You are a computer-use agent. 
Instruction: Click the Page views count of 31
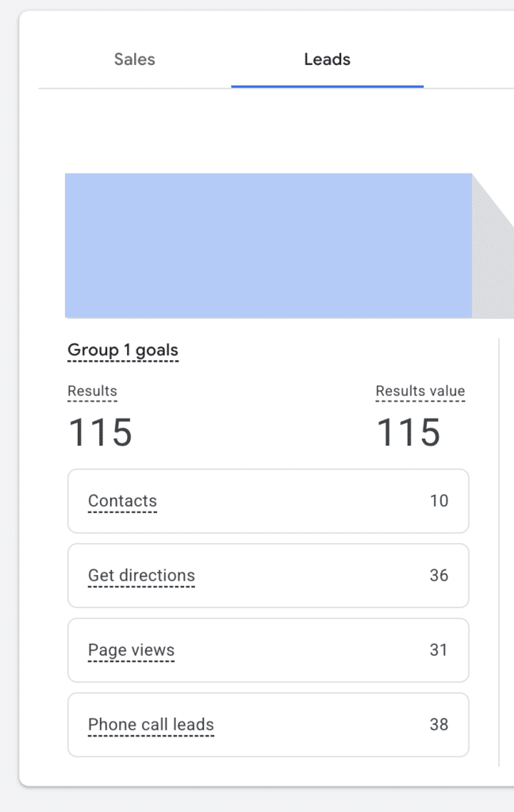(x=439, y=650)
